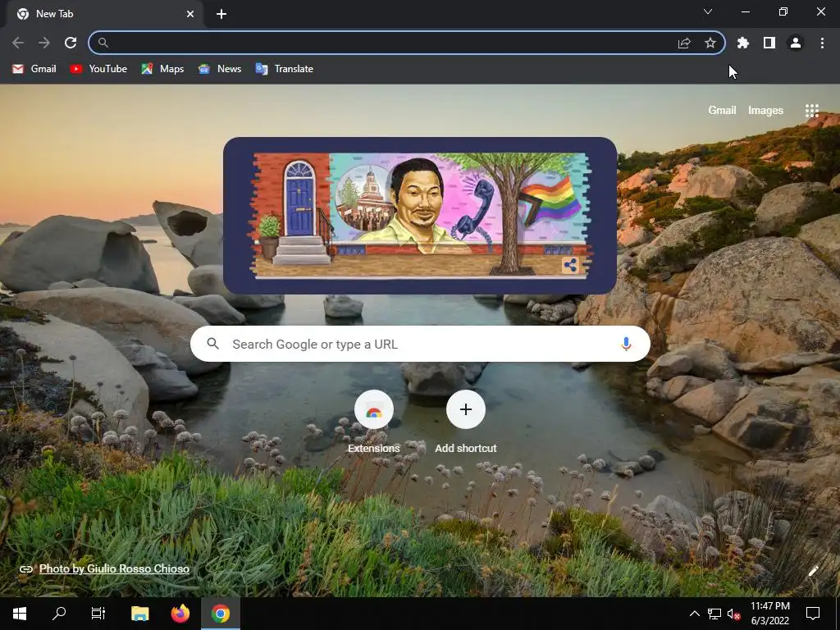The image size is (840, 630).
Task: Open the Windows Start menu
Action: [20, 614]
